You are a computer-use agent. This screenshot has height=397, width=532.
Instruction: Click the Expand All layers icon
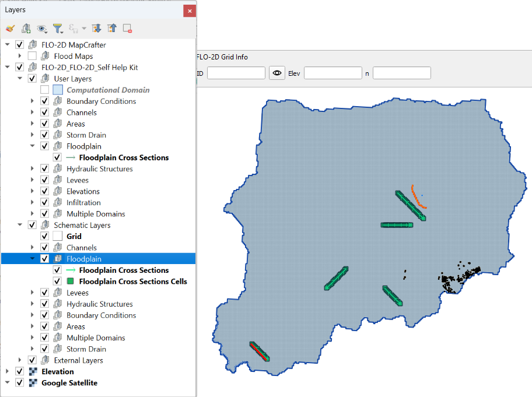(97, 28)
